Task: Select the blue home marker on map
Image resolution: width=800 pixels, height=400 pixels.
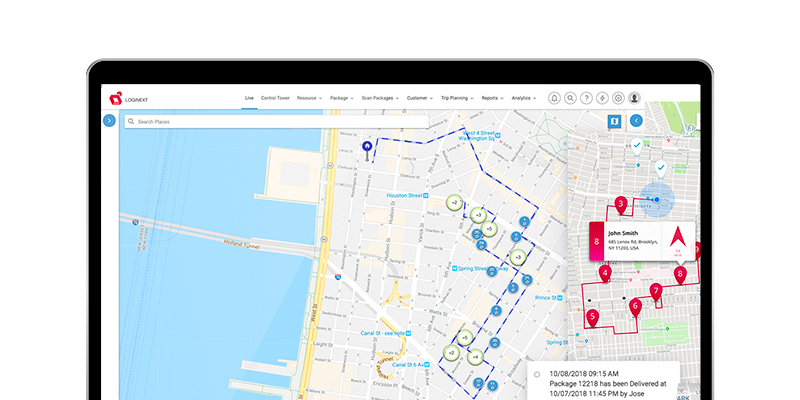Action: pos(367,147)
